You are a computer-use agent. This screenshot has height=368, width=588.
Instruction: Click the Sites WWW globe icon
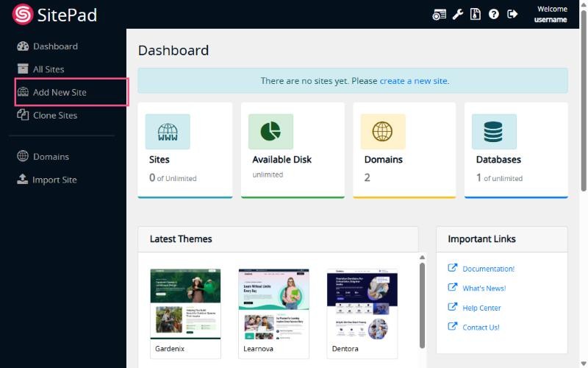(x=168, y=132)
